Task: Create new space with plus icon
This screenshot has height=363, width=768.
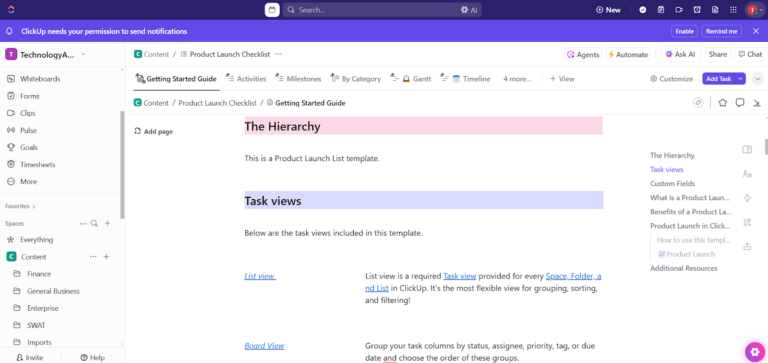Action: coord(108,223)
